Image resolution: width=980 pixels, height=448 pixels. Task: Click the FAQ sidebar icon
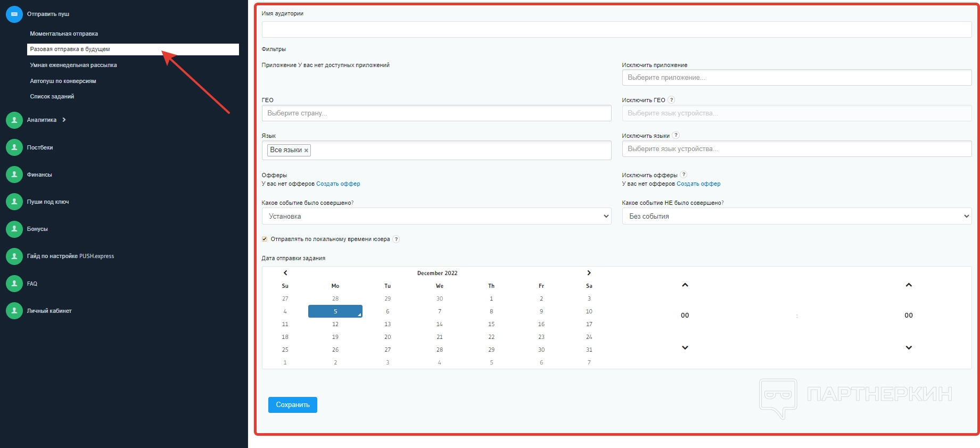point(14,284)
